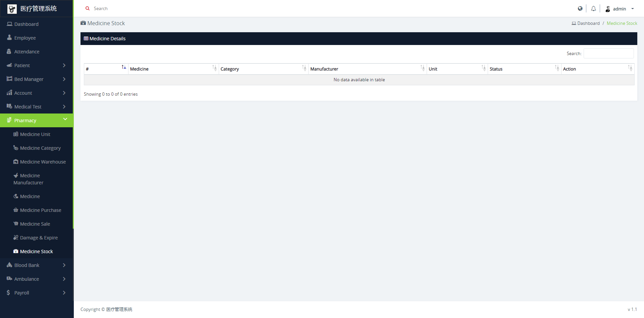Image resolution: width=644 pixels, height=318 pixels.
Task: Click the globe icon in top bar
Action: [x=580, y=9]
